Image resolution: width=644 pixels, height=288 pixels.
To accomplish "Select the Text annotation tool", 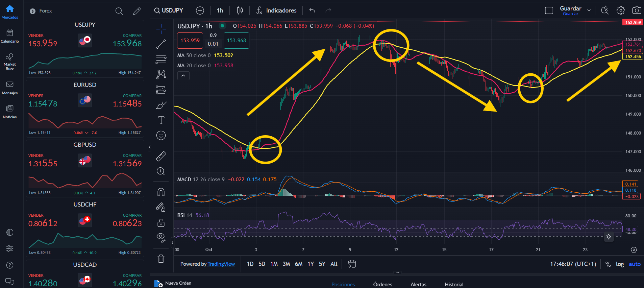I will click(161, 120).
